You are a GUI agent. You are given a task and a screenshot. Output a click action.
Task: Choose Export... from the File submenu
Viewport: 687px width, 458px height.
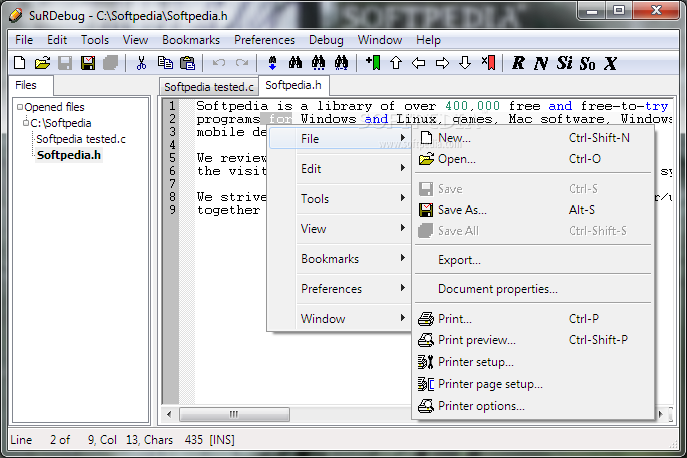[x=532, y=260]
